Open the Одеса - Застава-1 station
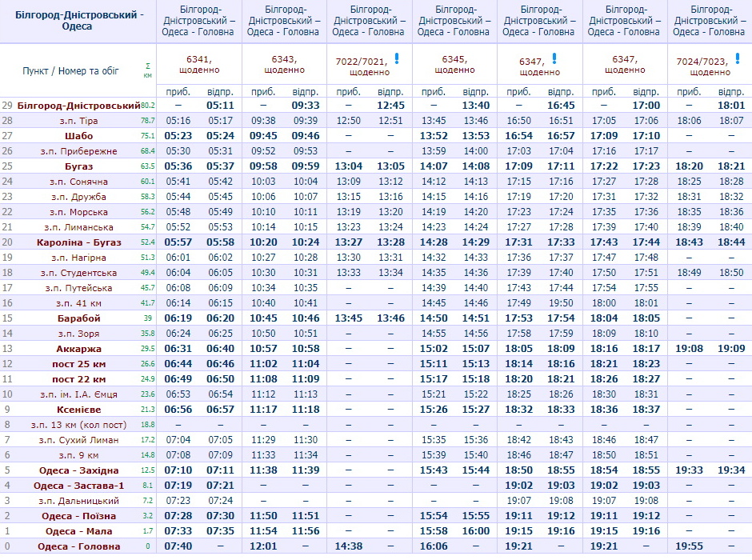Screen dimensions: 752x560 pos(78,486)
